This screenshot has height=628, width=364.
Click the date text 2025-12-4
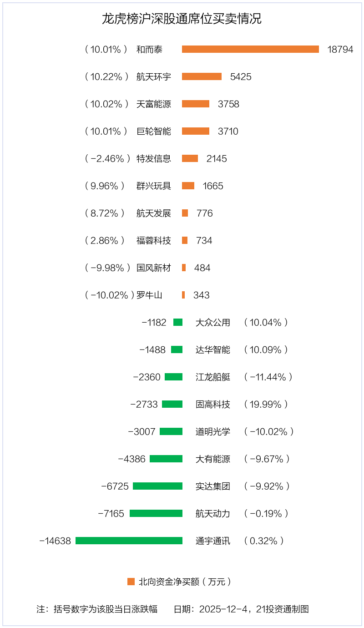tap(225, 609)
